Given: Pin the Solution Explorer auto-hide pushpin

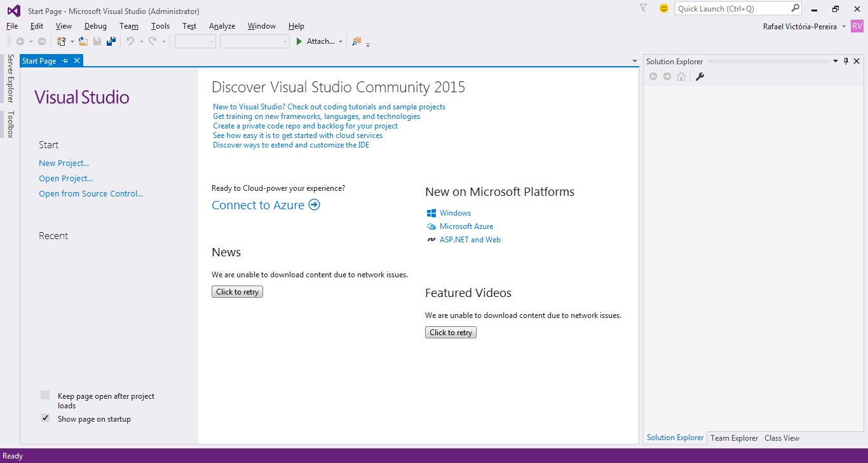Looking at the screenshot, I should (846, 61).
